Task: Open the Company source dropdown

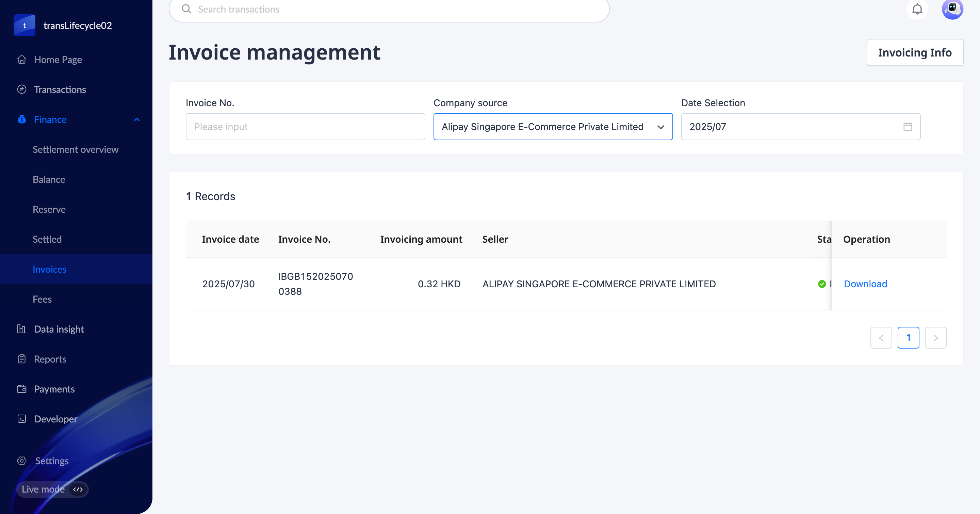Action: tap(553, 127)
